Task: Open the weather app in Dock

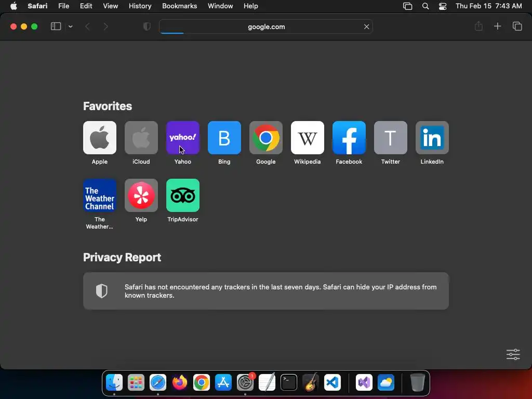Action: pyautogui.click(x=386, y=382)
